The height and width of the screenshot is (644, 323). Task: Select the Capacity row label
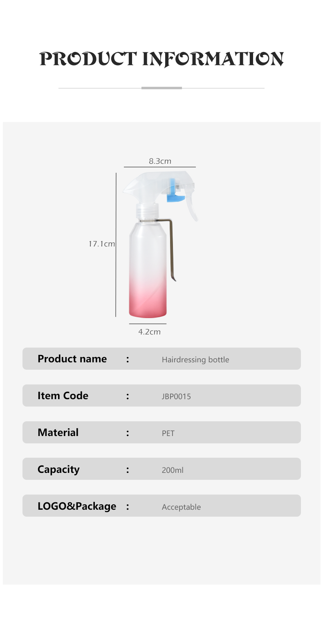coord(58,470)
